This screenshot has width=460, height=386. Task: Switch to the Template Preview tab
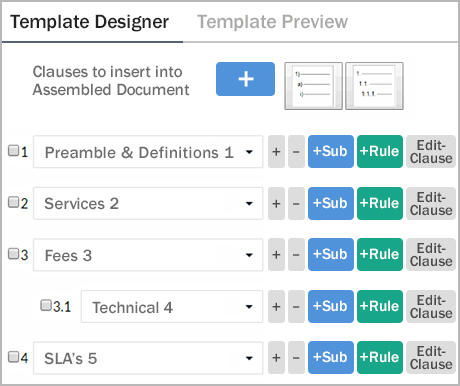pyautogui.click(x=272, y=22)
